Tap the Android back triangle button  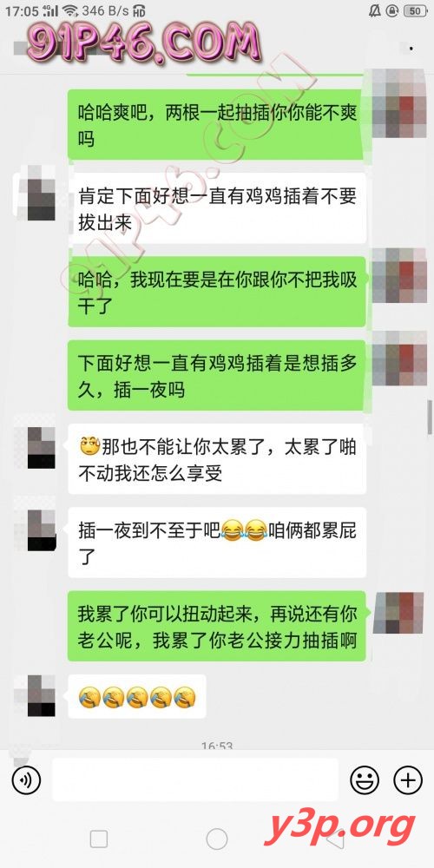335,839
